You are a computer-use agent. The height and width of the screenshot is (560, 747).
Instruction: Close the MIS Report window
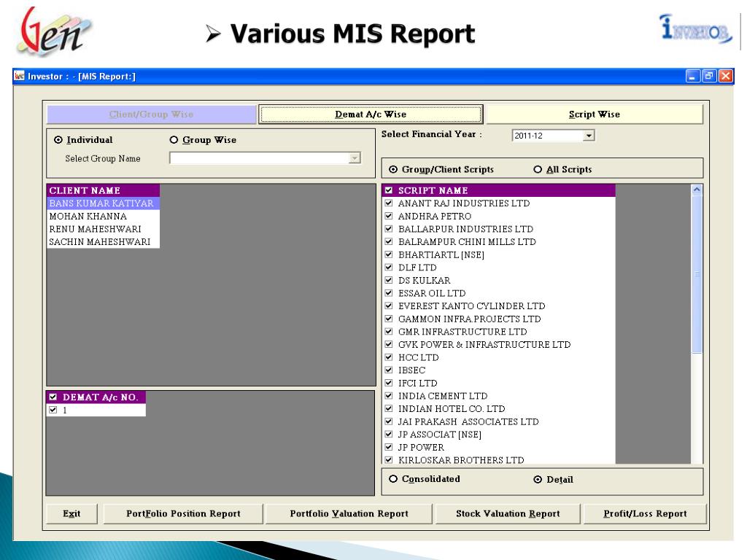click(x=726, y=76)
